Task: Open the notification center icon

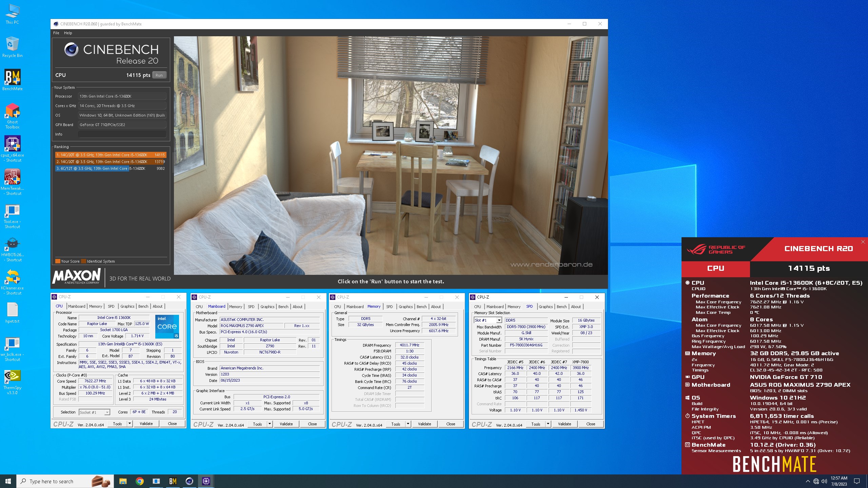Action: tap(857, 481)
